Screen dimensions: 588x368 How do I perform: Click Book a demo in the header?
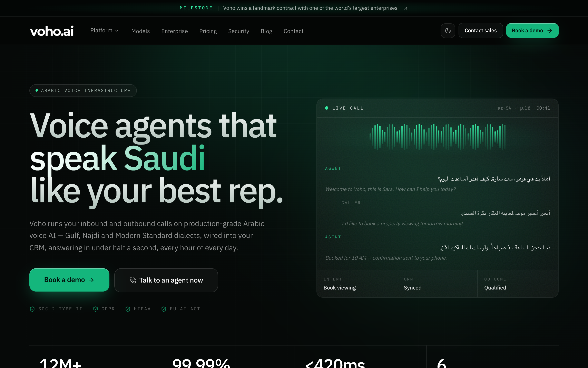point(532,30)
